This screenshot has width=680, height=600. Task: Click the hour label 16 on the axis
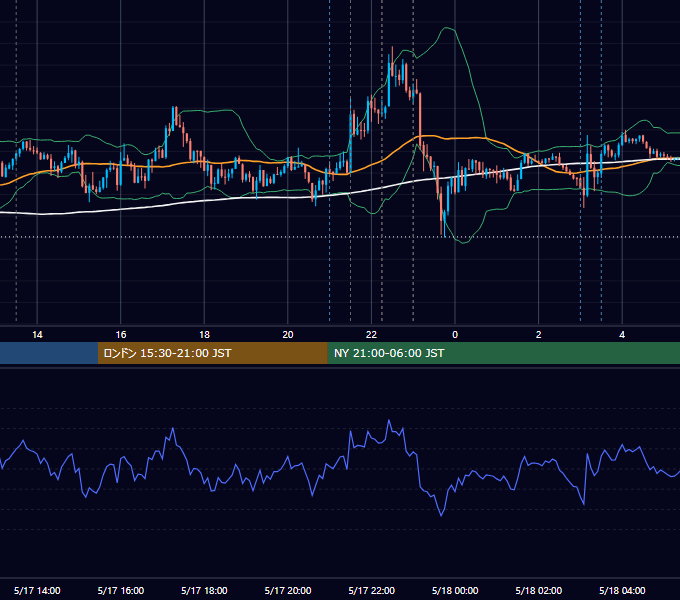[121, 335]
